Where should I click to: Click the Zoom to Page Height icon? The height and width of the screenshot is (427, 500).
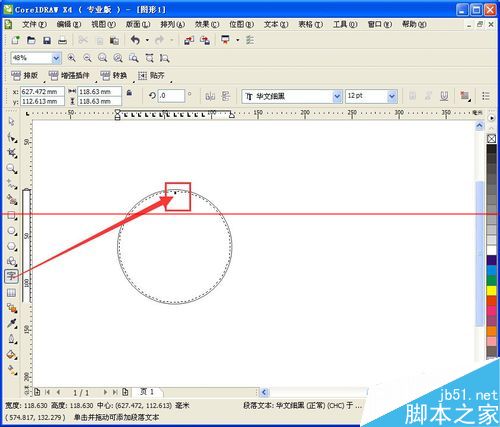[164, 58]
